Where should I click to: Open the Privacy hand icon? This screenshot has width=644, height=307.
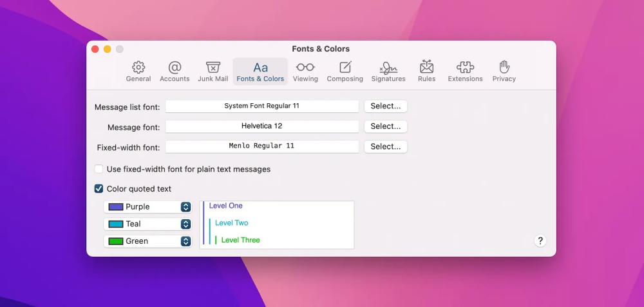pyautogui.click(x=504, y=68)
